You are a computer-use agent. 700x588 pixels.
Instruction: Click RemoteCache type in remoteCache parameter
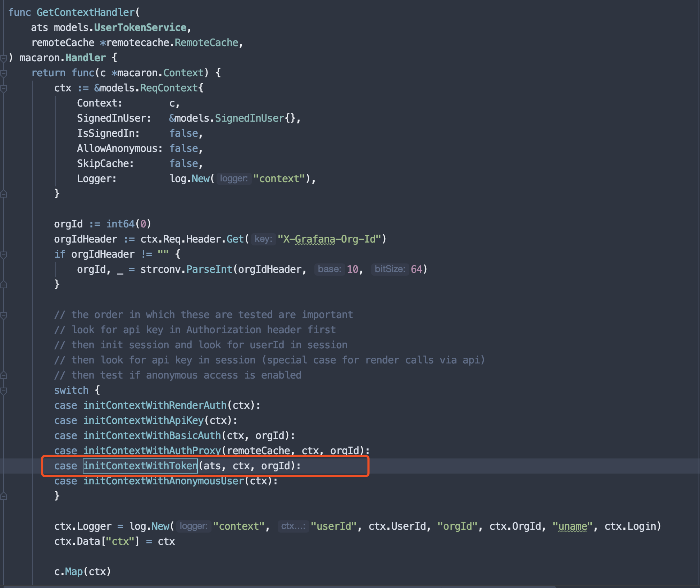(206, 42)
